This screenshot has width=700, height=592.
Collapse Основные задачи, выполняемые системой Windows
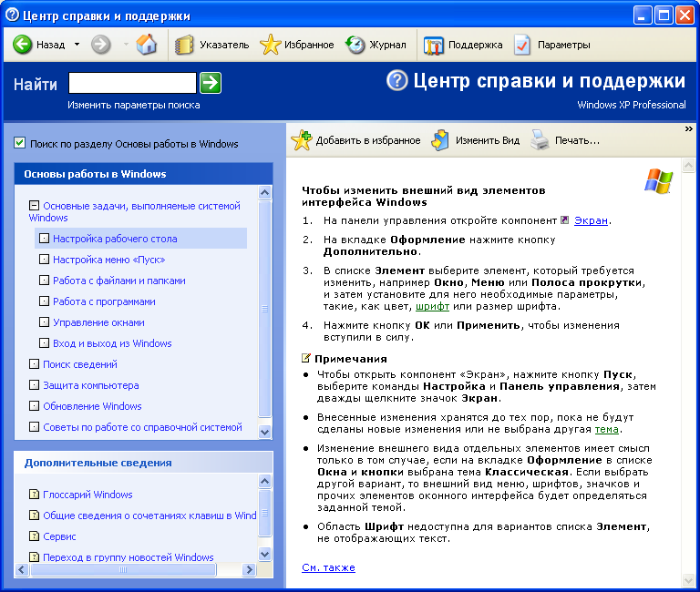(x=34, y=206)
